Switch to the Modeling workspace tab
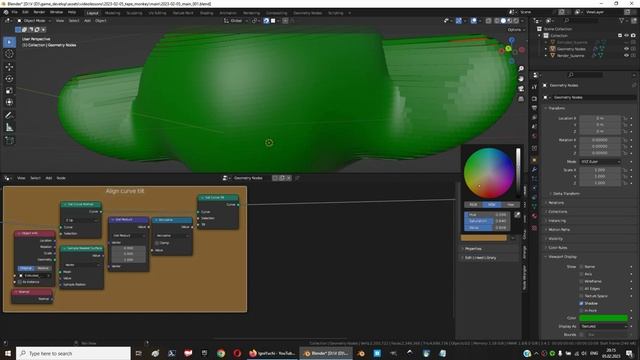 pyautogui.click(x=112, y=13)
